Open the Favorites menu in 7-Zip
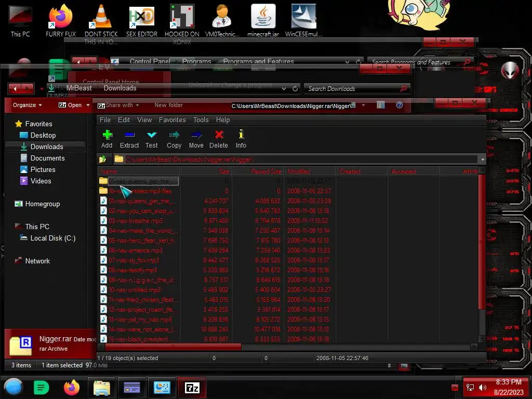This screenshot has width=532, height=399. tap(172, 120)
